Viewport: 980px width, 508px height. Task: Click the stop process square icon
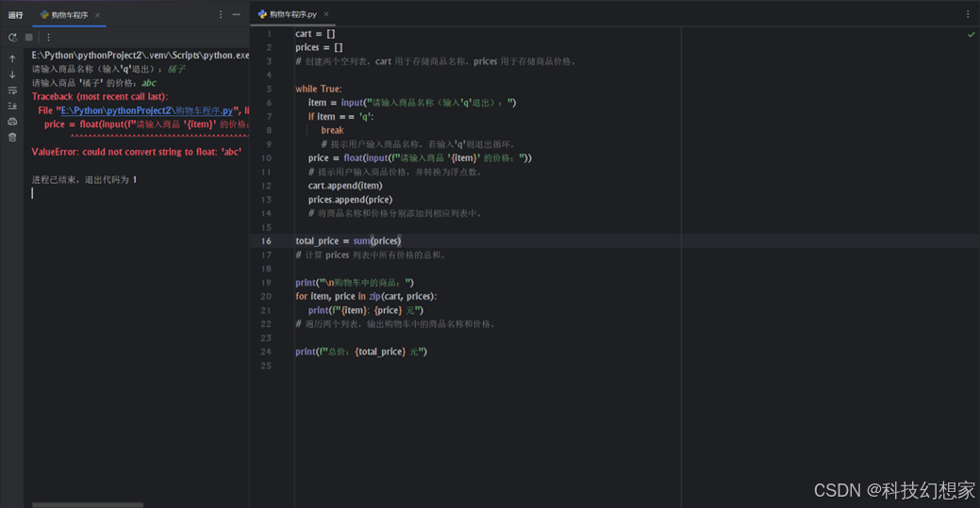point(28,38)
